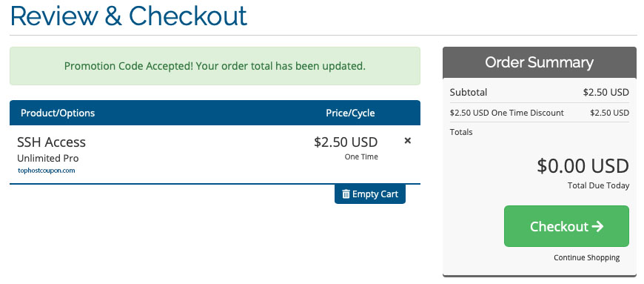This screenshot has width=644, height=284.
Task: Click the tophostcoupon.com domain link
Action: 47,171
